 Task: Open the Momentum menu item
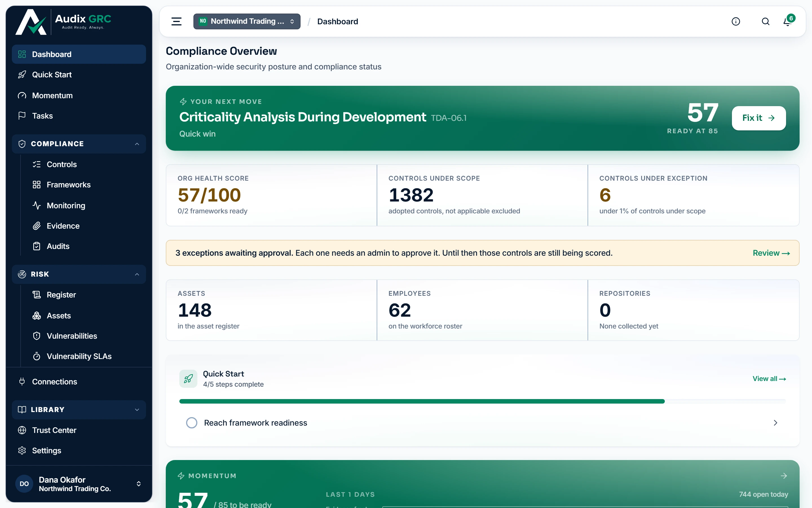point(79,95)
